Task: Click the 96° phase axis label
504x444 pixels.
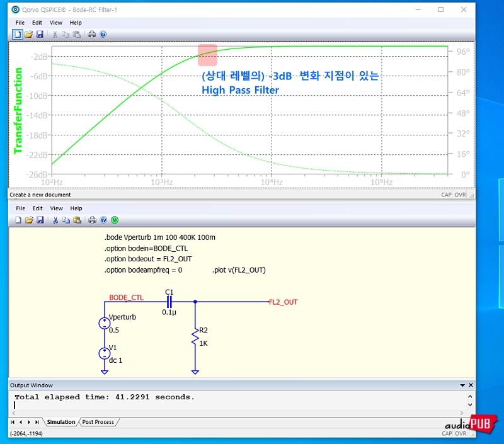Action: click(x=463, y=52)
